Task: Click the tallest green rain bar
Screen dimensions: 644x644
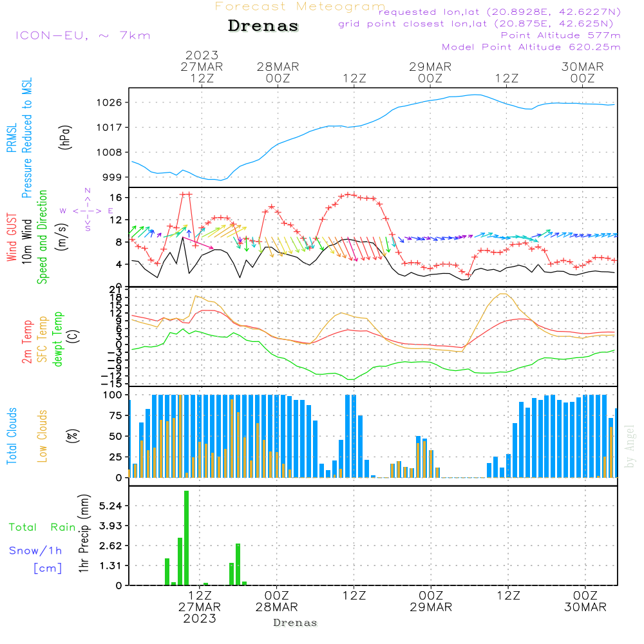Action: 187,538
